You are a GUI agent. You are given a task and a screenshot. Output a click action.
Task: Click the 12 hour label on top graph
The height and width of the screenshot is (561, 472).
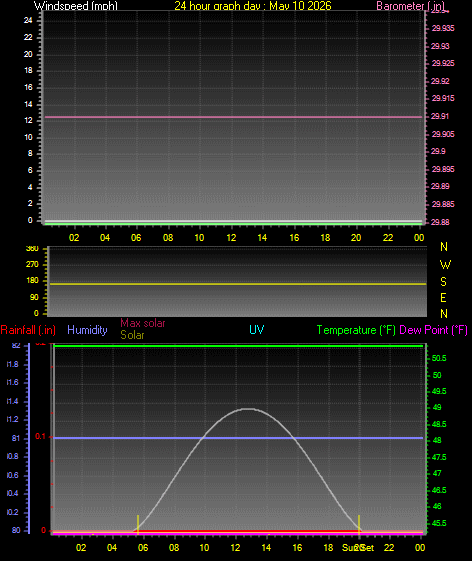click(x=231, y=238)
